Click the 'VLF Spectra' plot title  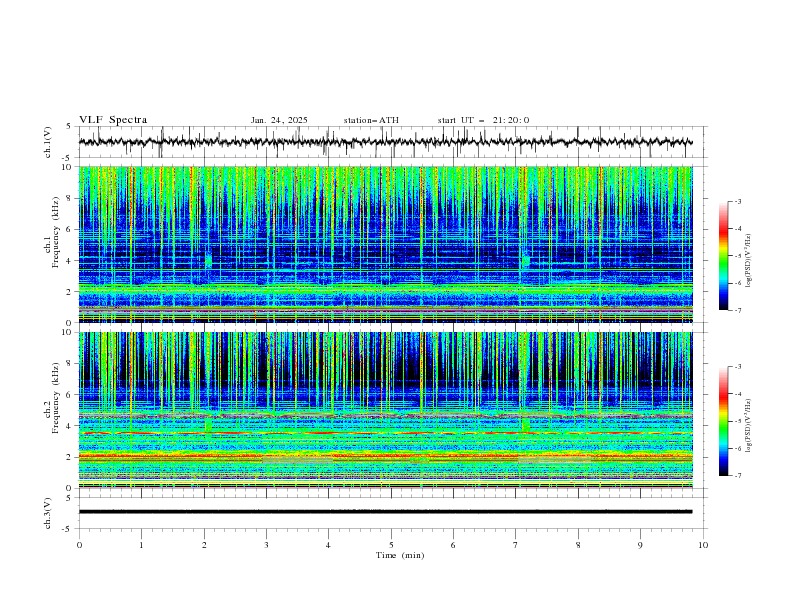pyautogui.click(x=113, y=120)
